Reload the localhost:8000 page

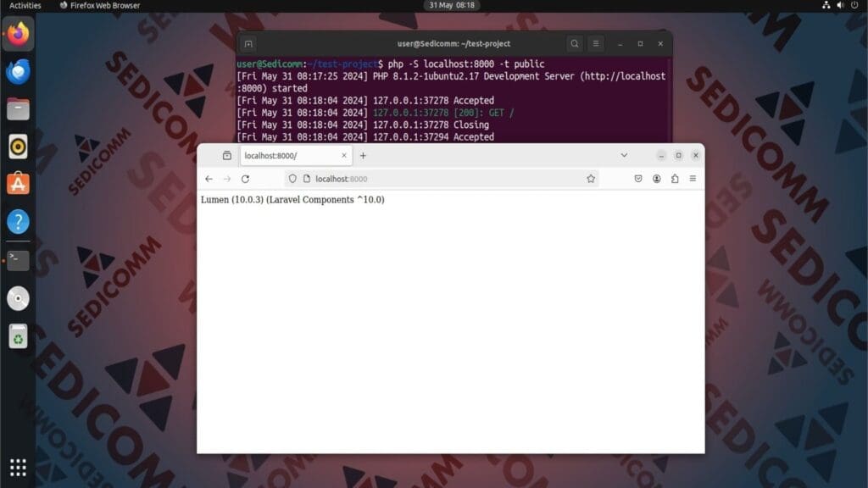tap(245, 179)
